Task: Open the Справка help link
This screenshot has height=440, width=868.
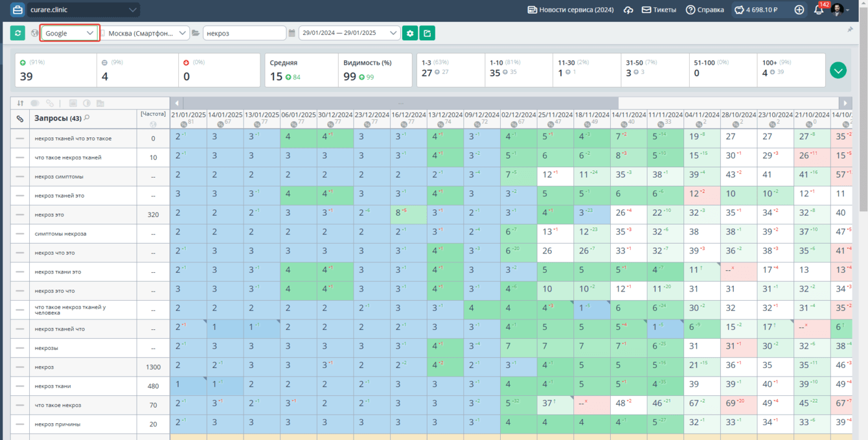Action: tap(705, 10)
